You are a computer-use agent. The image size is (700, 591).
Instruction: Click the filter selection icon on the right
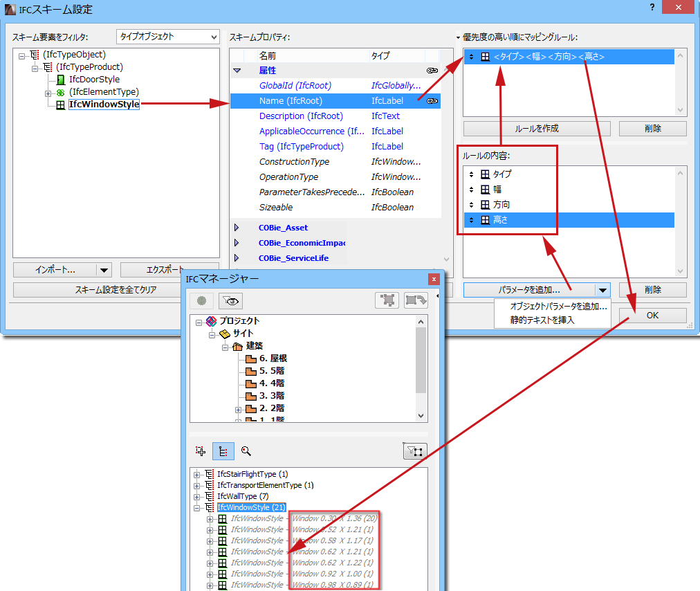pos(414,451)
